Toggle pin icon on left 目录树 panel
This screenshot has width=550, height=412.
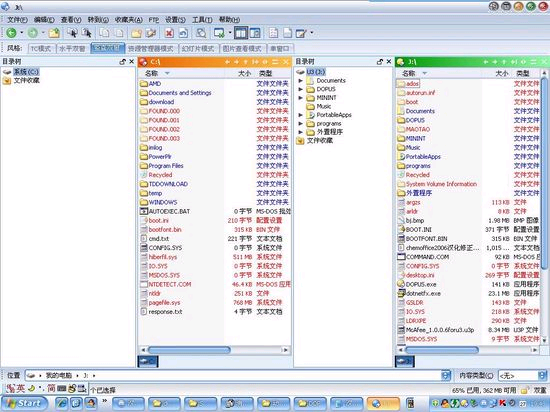pos(122,62)
